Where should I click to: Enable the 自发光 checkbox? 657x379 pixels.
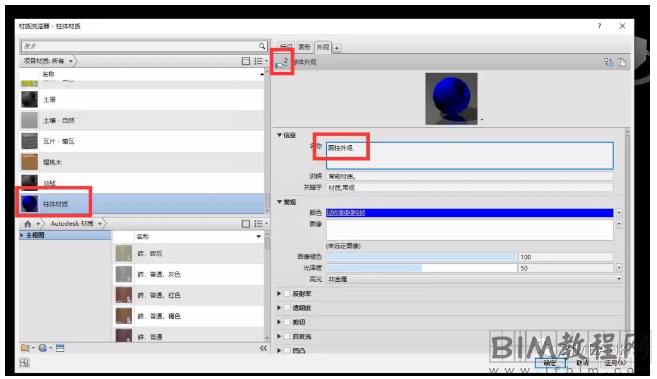(287, 336)
